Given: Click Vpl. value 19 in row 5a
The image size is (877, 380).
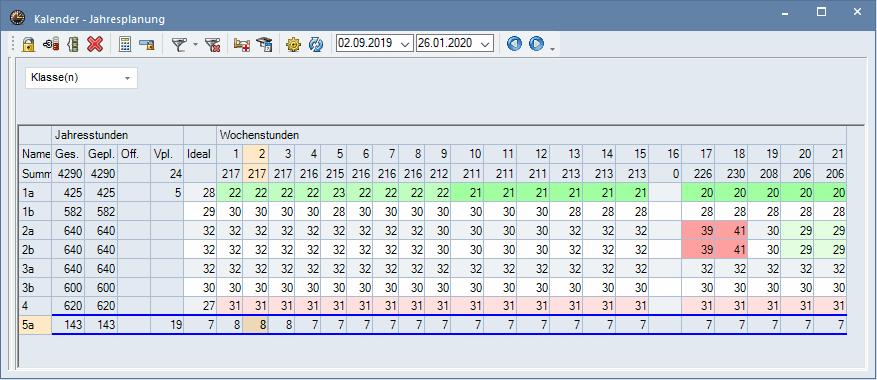Looking at the screenshot, I should coord(167,325).
